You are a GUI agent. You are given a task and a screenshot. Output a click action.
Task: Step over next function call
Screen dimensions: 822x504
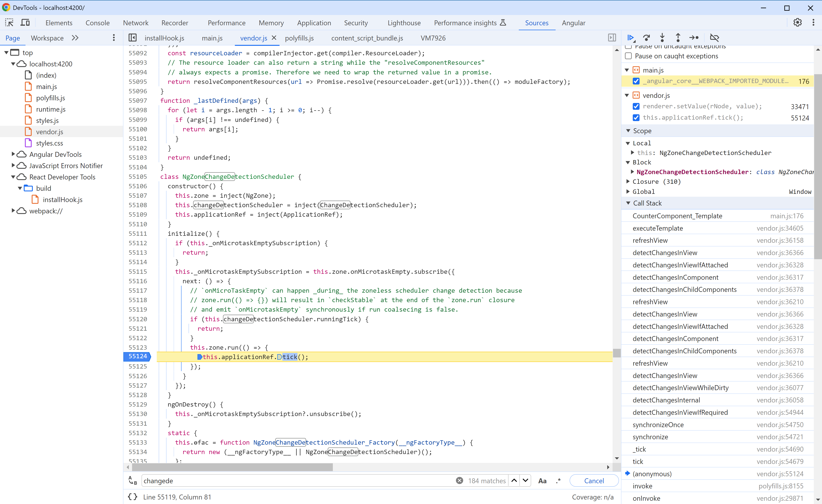tap(647, 38)
